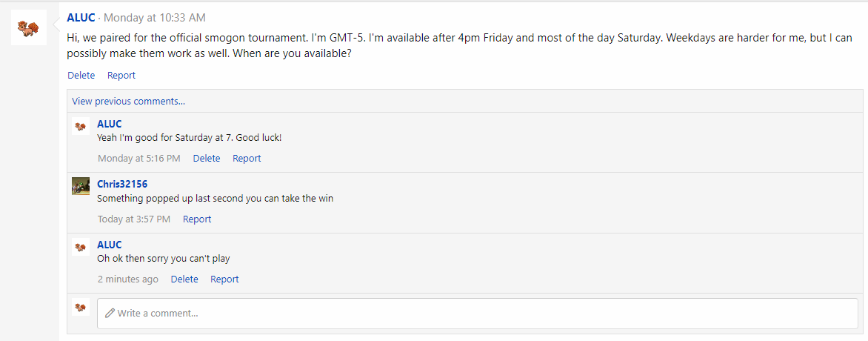Image resolution: width=868 pixels, height=341 pixels.
Task: Open the 'Today at 3:57 PM' timestamp
Action: 134,219
